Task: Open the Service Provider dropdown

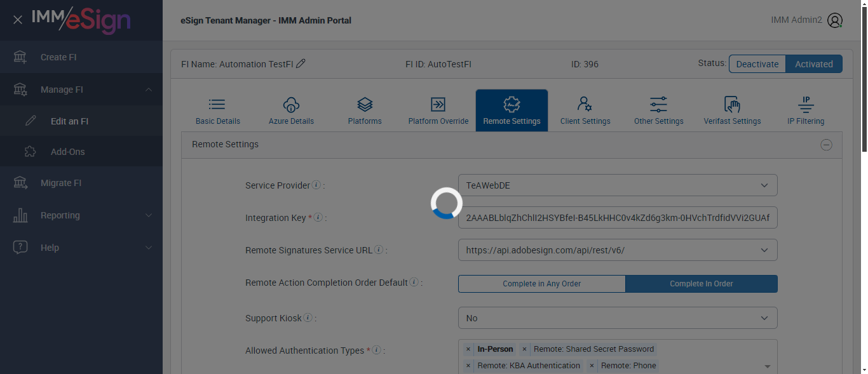Action: coord(618,185)
